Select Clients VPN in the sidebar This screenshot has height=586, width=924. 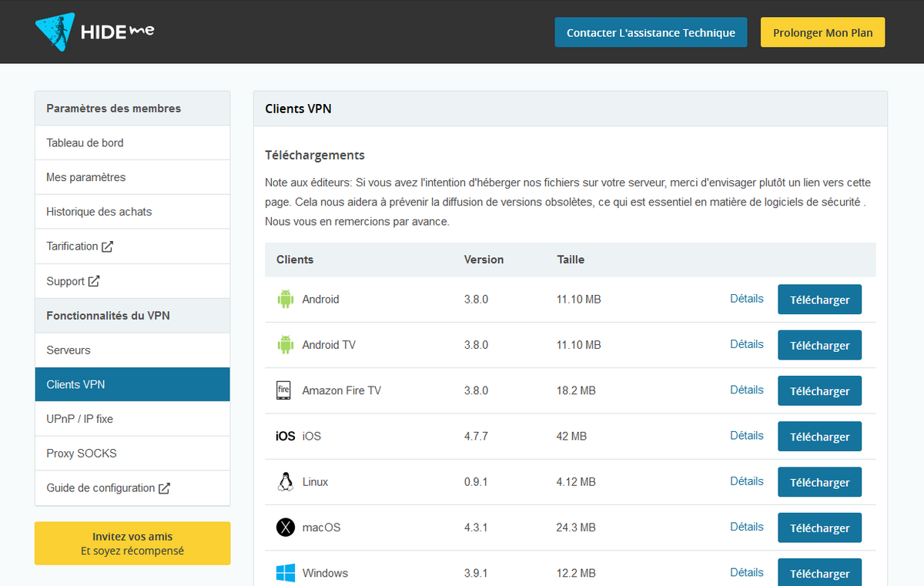coord(132,384)
